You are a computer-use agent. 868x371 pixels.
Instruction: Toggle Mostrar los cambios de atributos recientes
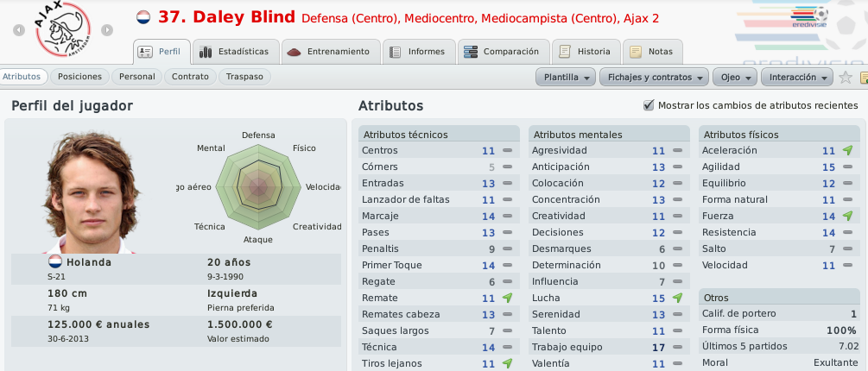649,105
